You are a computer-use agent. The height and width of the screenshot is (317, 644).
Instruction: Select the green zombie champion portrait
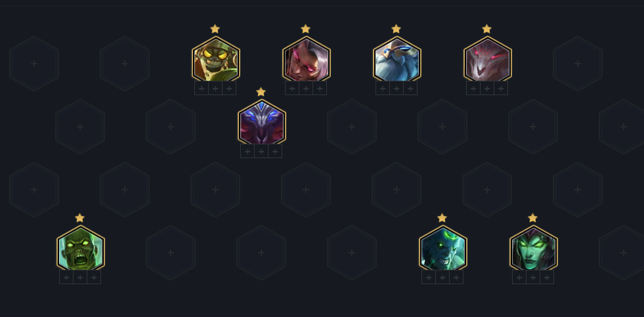(x=81, y=249)
